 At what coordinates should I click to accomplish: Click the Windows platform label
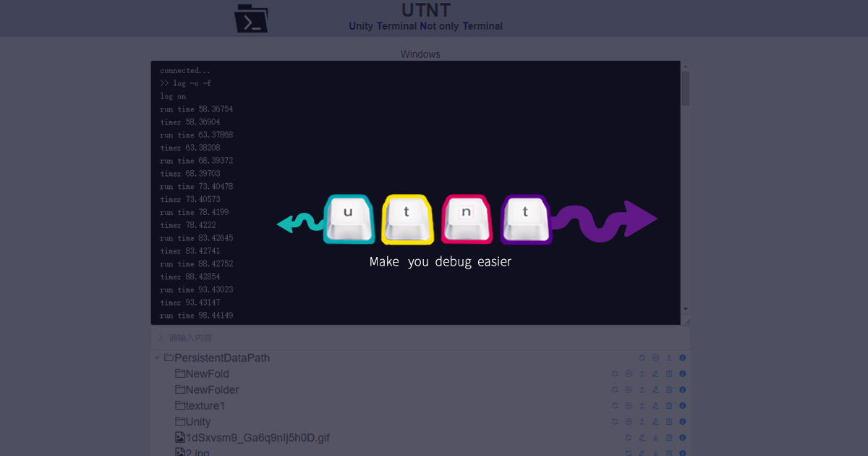pos(420,54)
